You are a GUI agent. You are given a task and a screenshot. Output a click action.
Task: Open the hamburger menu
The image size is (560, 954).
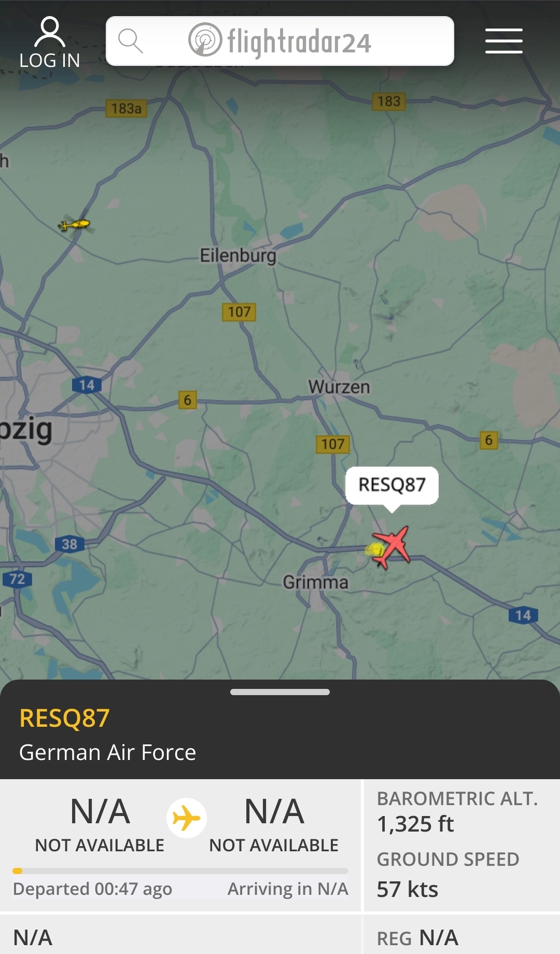tap(503, 41)
